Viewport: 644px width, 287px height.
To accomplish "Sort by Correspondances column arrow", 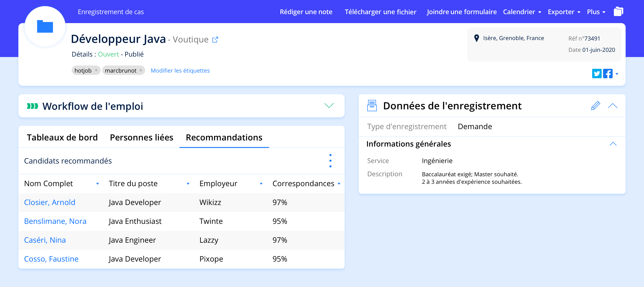I will coord(339,184).
